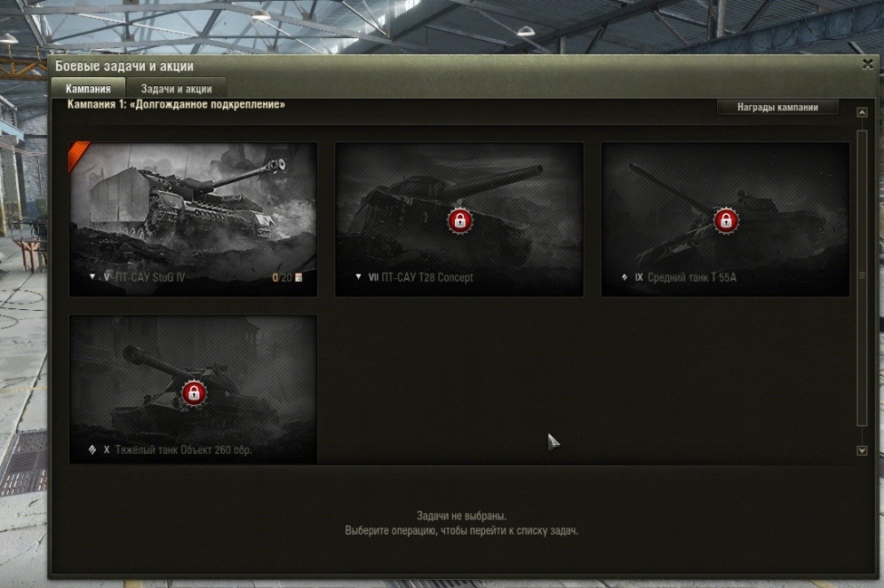The height and width of the screenshot is (588, 884).
Task: Click the scrollbar down arrow
Action: coord(862,450)
